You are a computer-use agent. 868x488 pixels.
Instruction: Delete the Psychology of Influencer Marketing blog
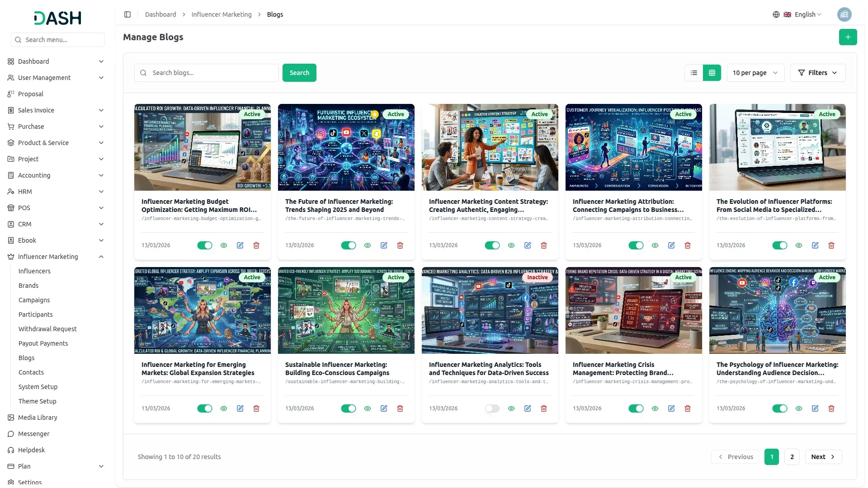[831, 408]
